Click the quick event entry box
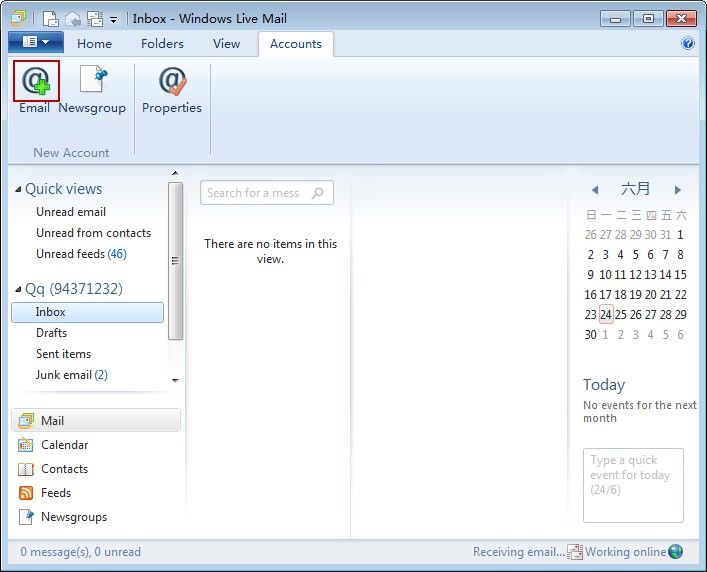Image resolution: width=707 pixels, height=572 pixels. pos(634,485)
